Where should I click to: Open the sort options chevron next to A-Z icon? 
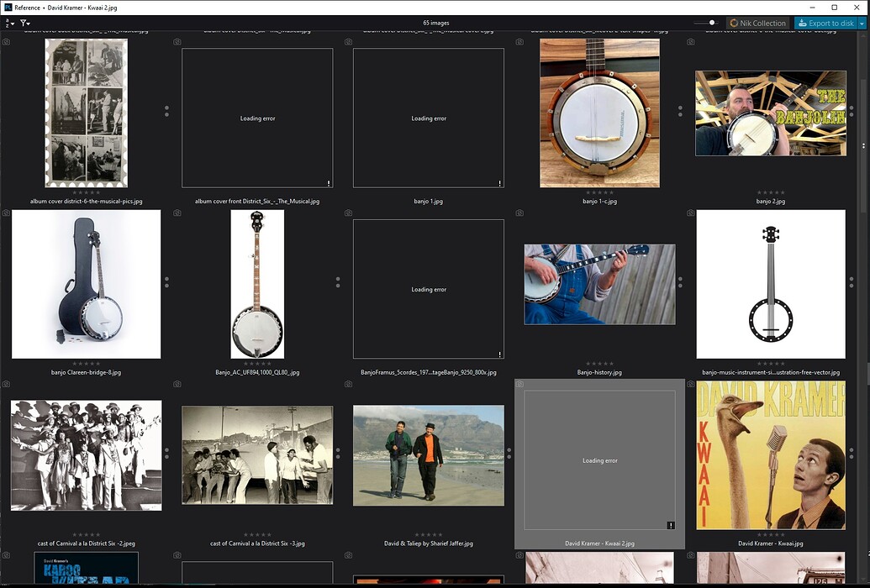coord(13,24)
